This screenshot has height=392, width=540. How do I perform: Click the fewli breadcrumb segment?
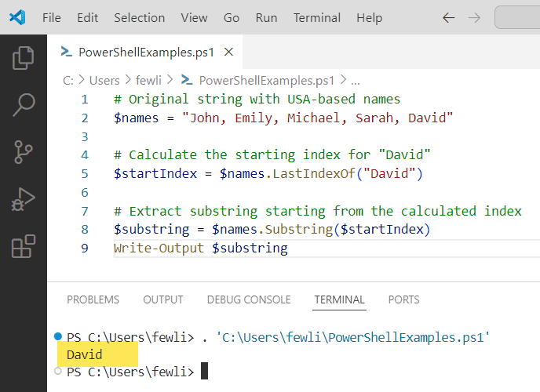148,81
